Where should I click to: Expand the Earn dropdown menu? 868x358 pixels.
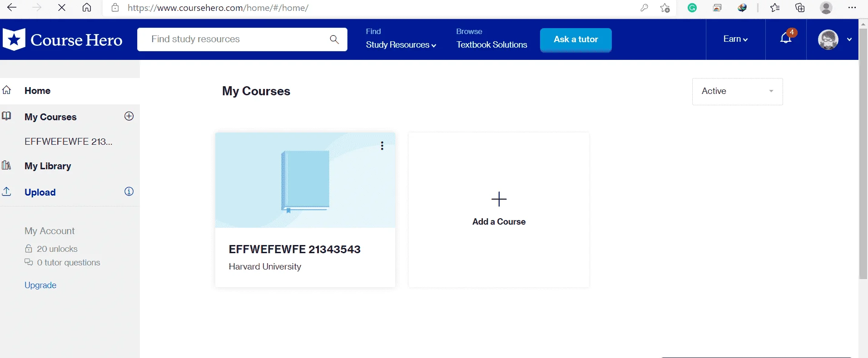point(735,39)
